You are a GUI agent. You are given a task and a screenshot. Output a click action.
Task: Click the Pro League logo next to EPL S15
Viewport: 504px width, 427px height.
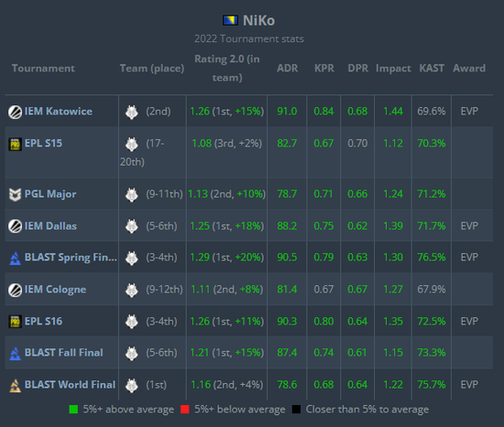coord(15,144)
